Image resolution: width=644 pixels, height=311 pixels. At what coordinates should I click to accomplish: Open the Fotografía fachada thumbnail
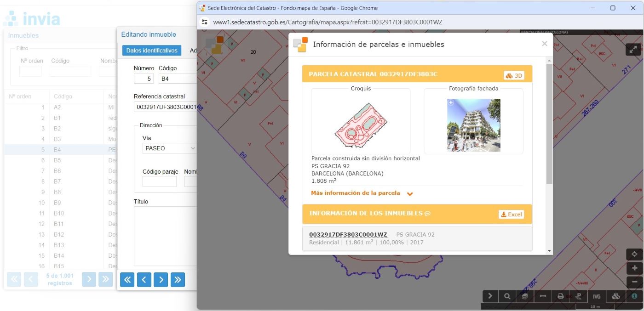point(473,125)
